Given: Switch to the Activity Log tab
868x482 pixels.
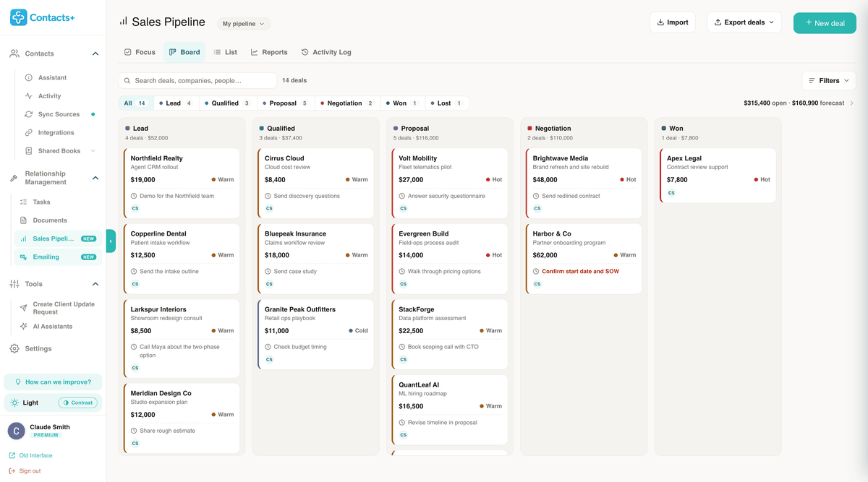Looking at the screenshot, I should point(326,52).
